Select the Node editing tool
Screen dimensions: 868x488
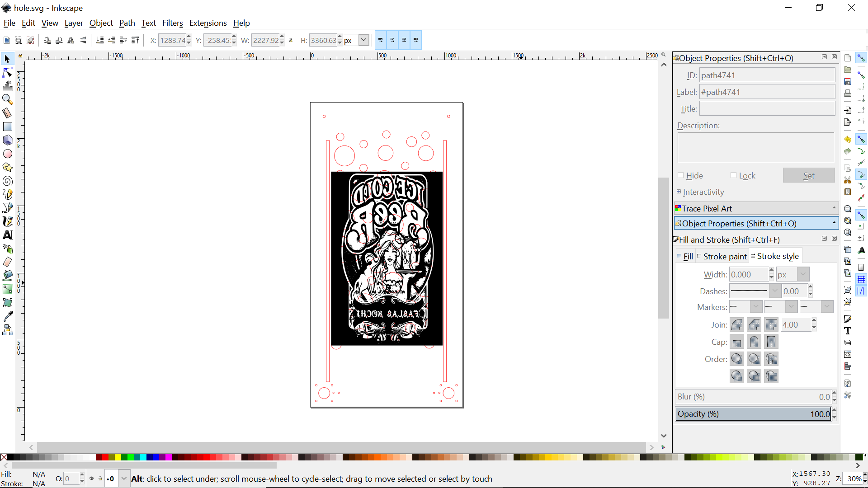8,72
